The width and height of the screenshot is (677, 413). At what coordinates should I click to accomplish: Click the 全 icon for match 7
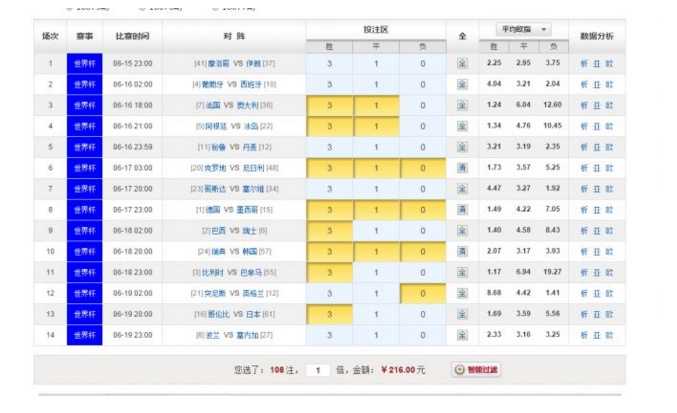point(462,189)
